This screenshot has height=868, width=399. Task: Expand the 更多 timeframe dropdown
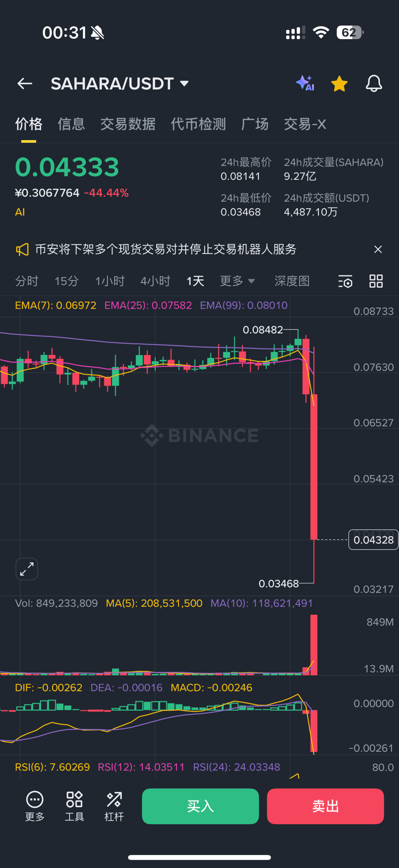point(237,281)
